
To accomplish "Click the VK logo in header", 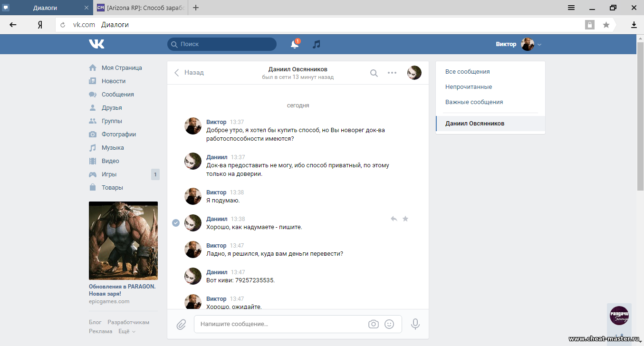I will (96, 44).
